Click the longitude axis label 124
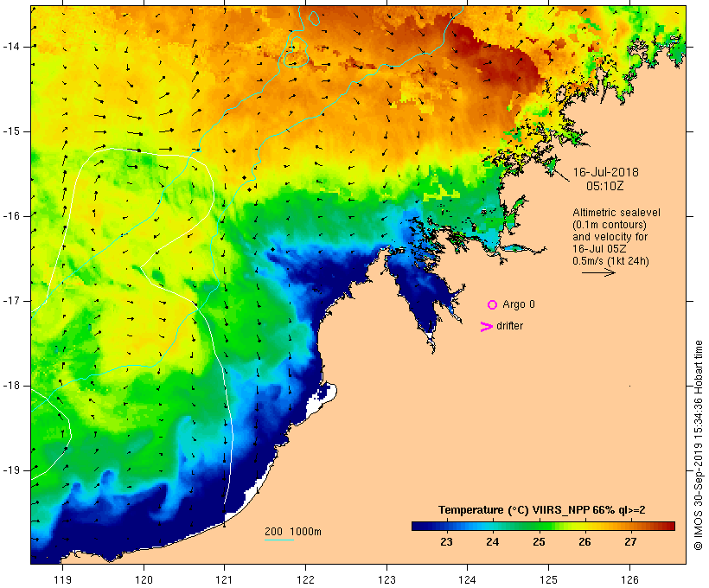709x588 pixels. (468, 580)
